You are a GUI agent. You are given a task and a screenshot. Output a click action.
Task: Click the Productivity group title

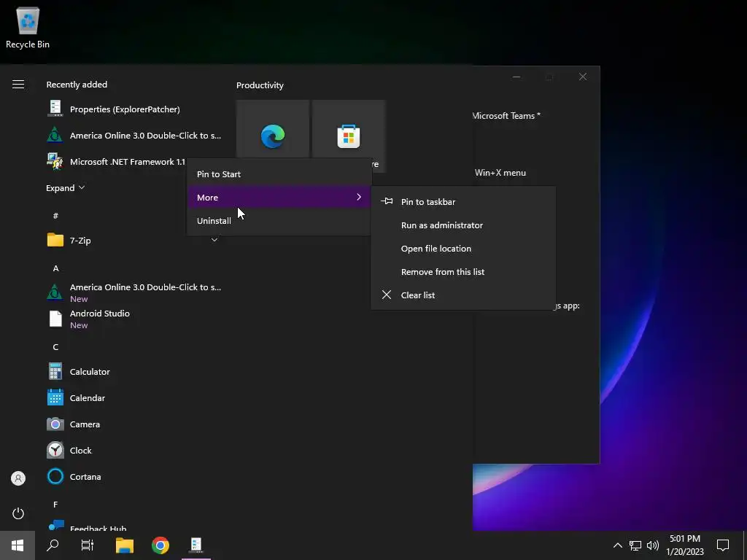click(x=260, y=85)
